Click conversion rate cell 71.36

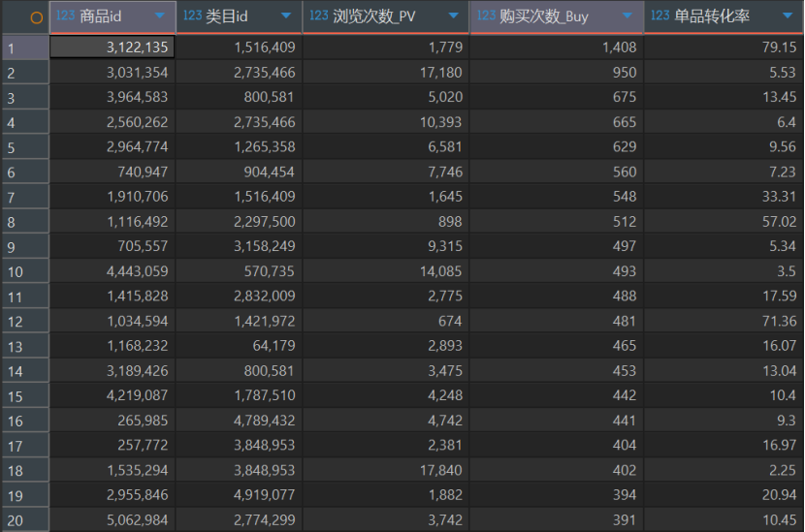tap(724, 321)
